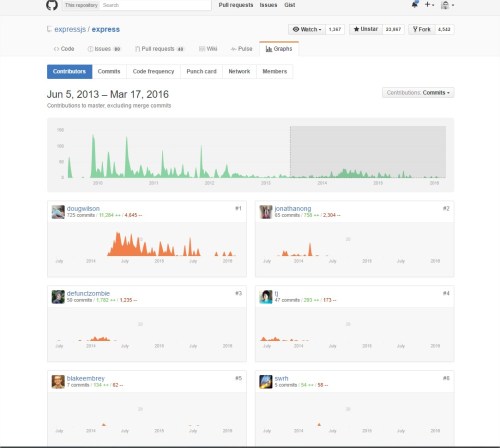
Task: Unstar the express repository
Action: (366, 29)
